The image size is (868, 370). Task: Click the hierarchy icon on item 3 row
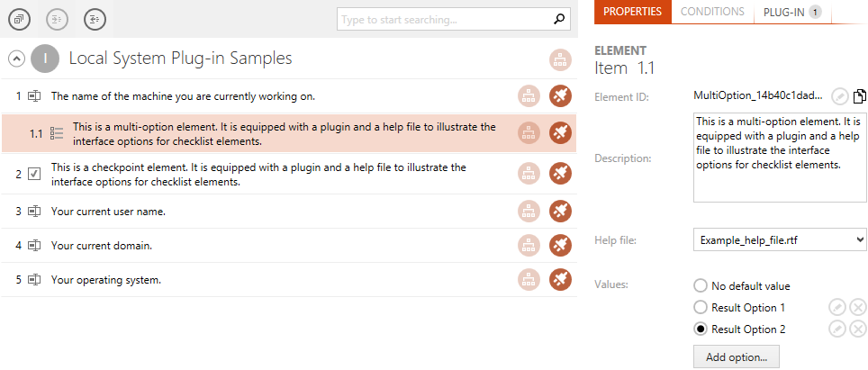pos(529,212)
